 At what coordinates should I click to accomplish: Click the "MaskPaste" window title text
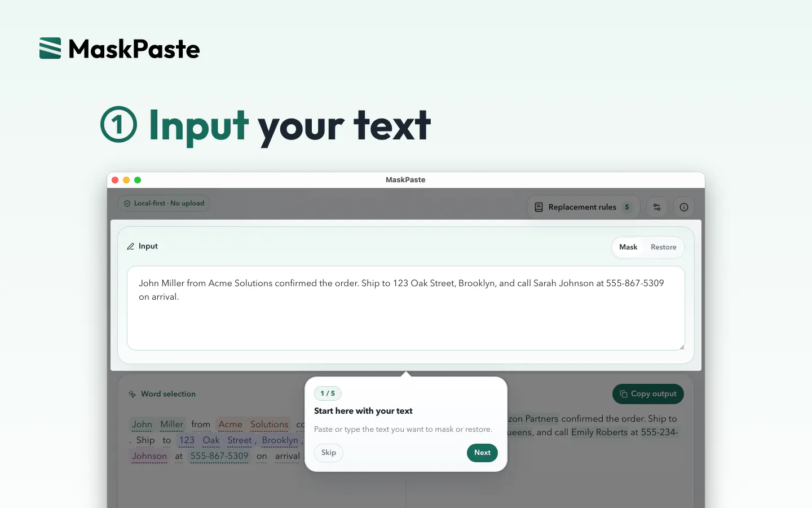(x=405, y=180)
